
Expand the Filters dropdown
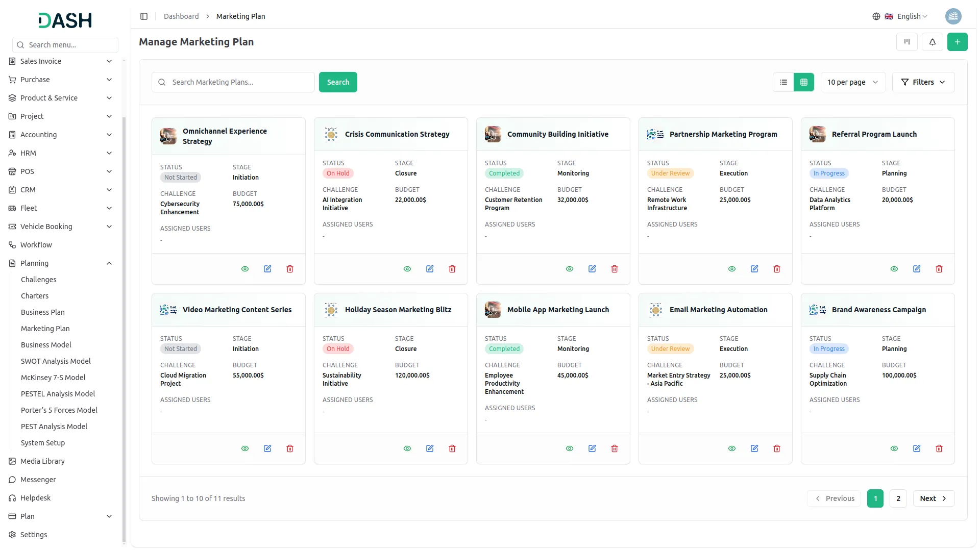pos(923,82)
